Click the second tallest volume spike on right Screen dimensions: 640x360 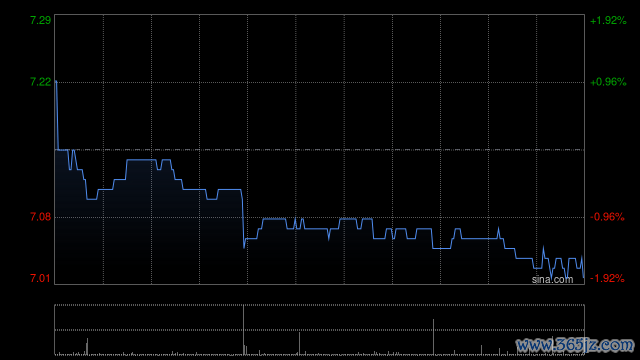[x=433, y=337]
